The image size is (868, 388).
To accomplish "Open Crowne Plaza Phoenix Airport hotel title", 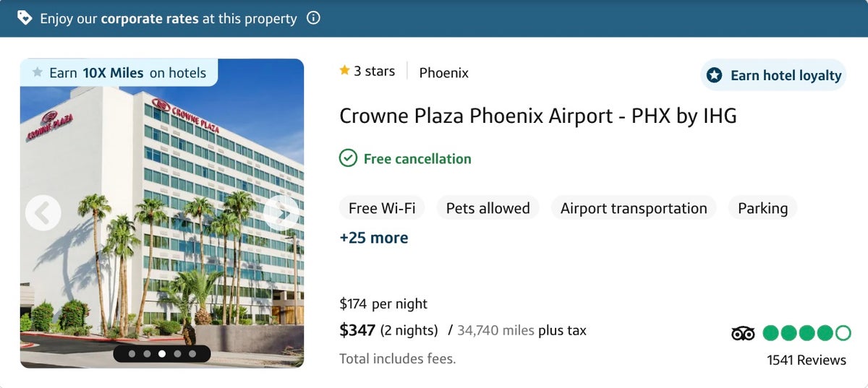I will tap(537, 116).
